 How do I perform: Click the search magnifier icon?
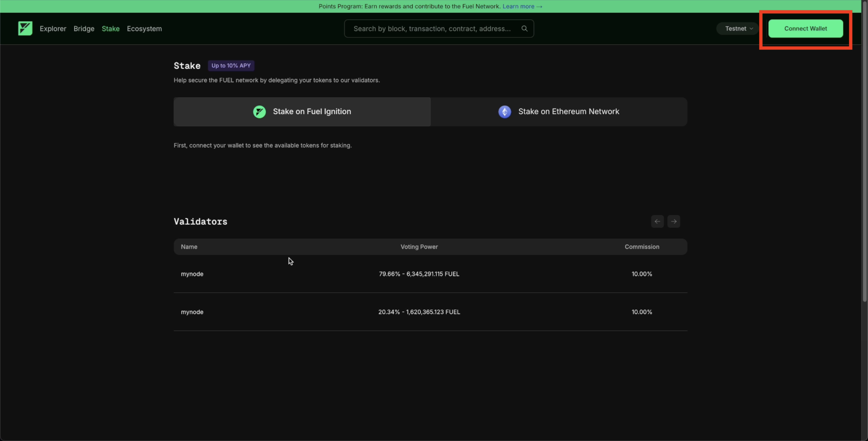point(524,28)
